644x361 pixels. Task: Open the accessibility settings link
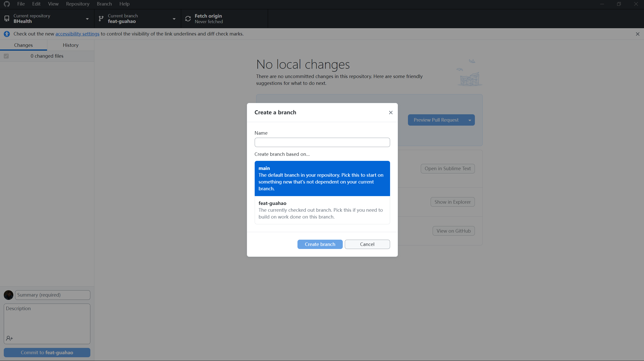77,34
